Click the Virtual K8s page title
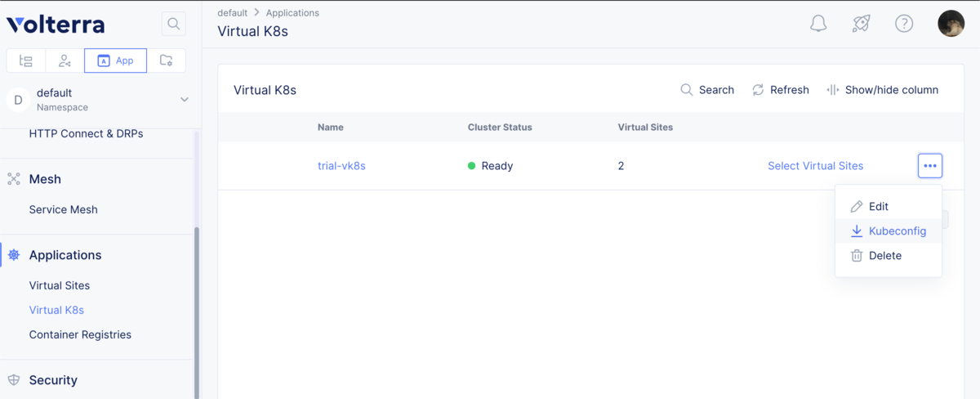 [x=252, y=32]
